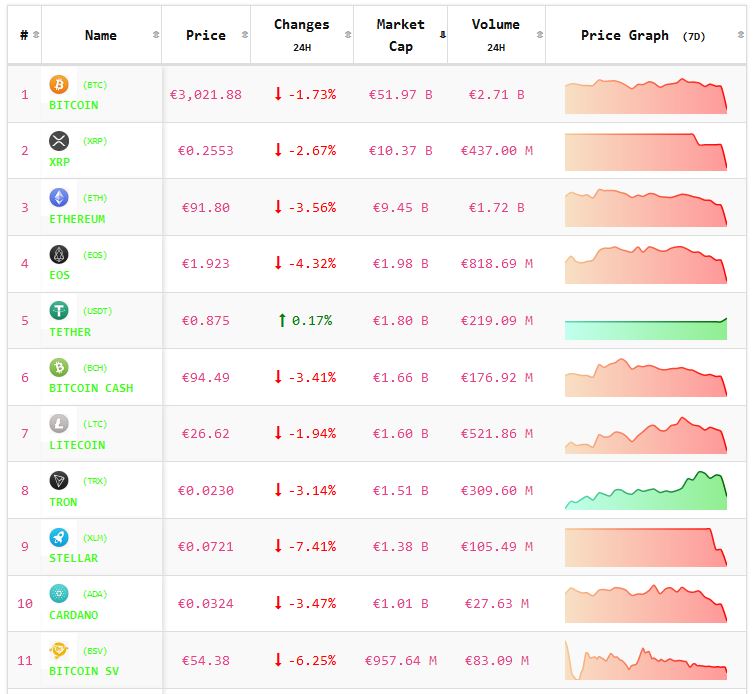Sort by Market Cap column header
The width and height of the screenshot is (756, 694).
pyautogui.click(x=400, y=35)
